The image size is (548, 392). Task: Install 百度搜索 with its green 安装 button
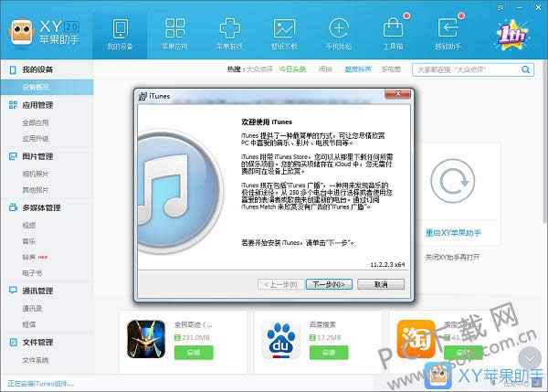pos(329,353)
